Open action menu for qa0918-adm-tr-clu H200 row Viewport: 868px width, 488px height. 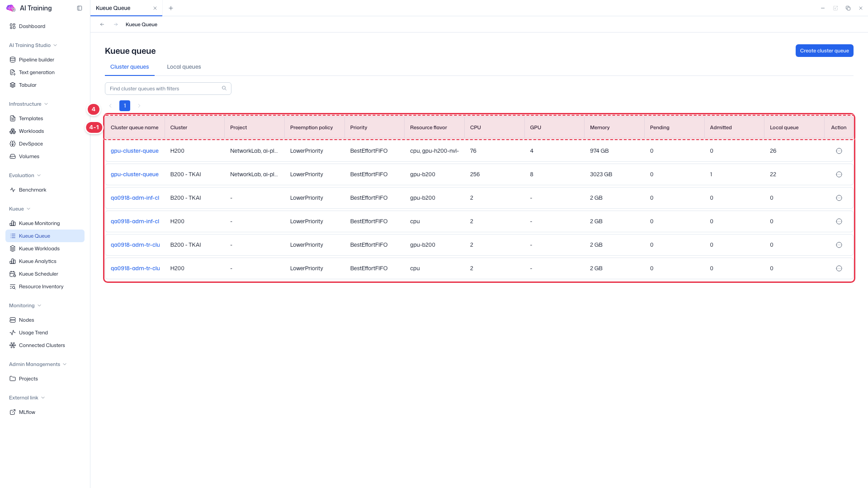[839, 268]
